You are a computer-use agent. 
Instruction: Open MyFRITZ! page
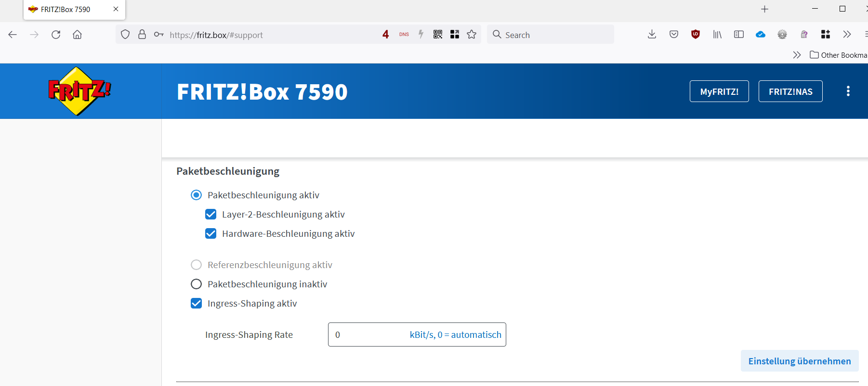tap(719, 91)
